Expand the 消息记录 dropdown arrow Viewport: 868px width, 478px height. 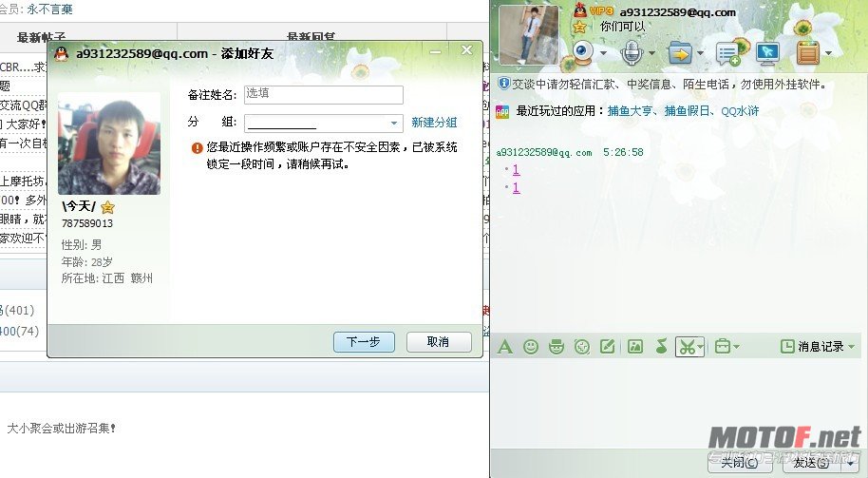point(852,347)
